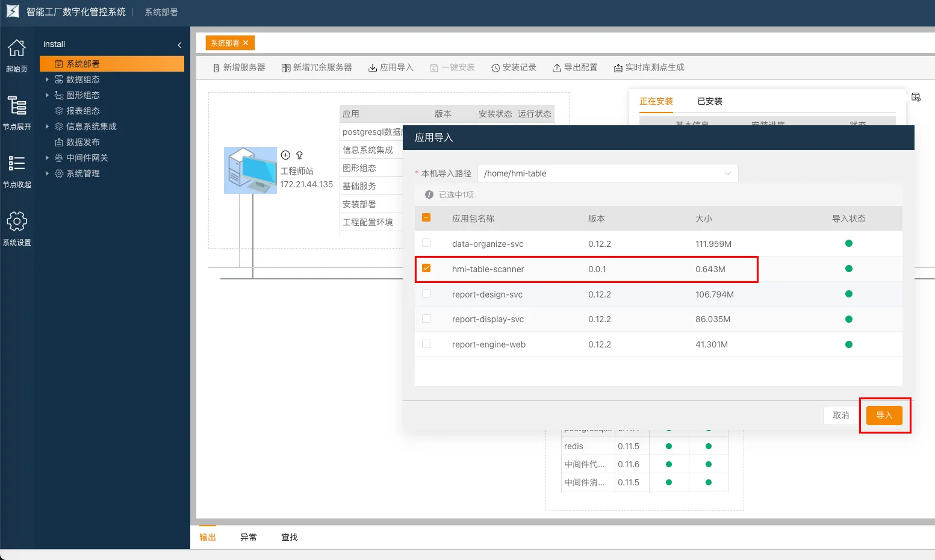935x560 pixels.
Task: Click the 导入 button
Action: pos(884,415)
